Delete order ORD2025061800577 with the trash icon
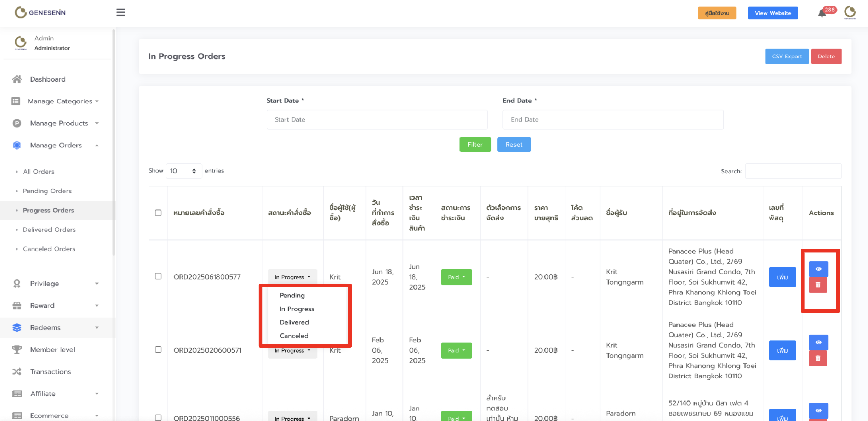This screenshot has width=868, height=421. 818,285
